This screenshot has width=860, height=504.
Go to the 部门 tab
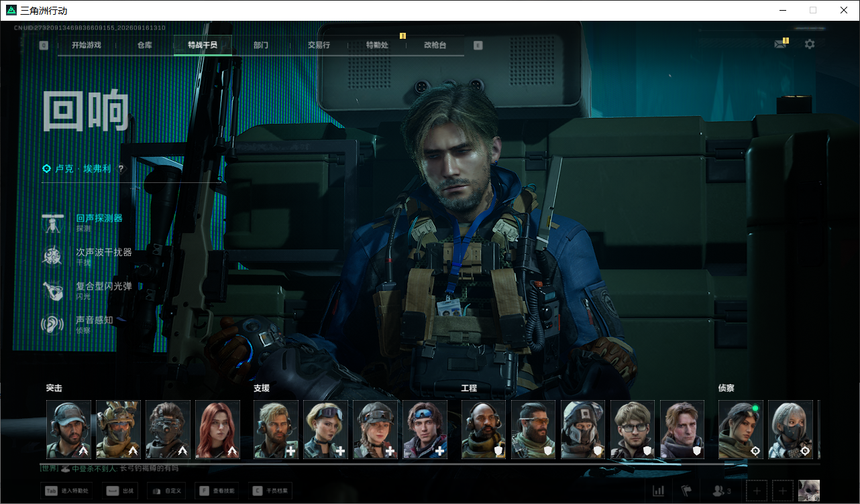pyautogui.click(x=261, y=46)
